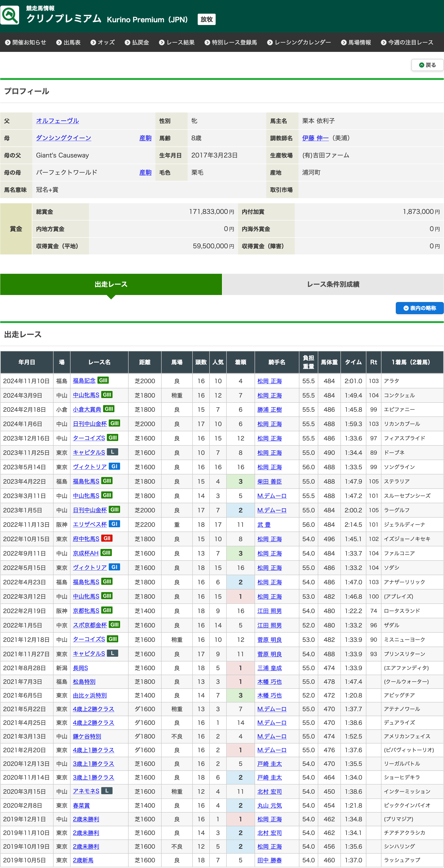Click 産駒 link beside パーフェクトワールド
This screenshot has width=444, height=868.
coord(145,173)
